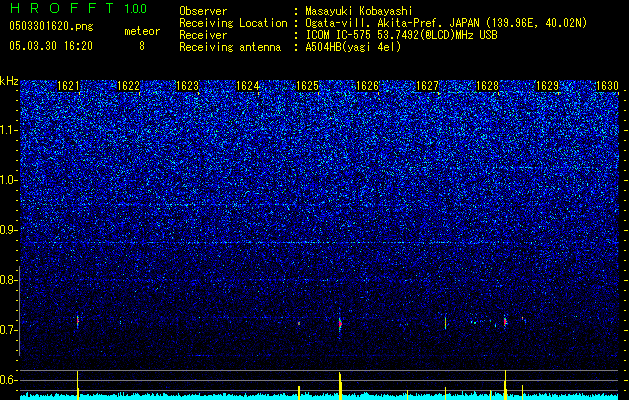
Task: Click the grey vertical range bar on the frequency axis
Action: [19, 311]
